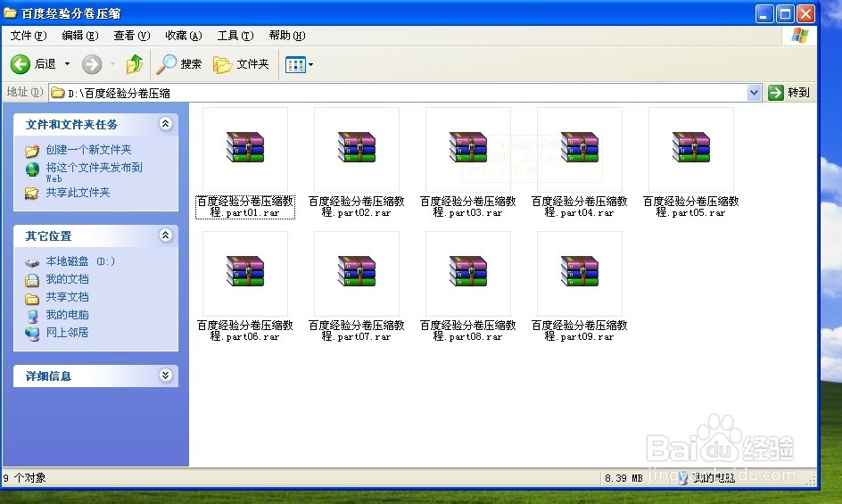Select the part09.rar archive icon
Screen dimensions: 842x504
[580, 271]
